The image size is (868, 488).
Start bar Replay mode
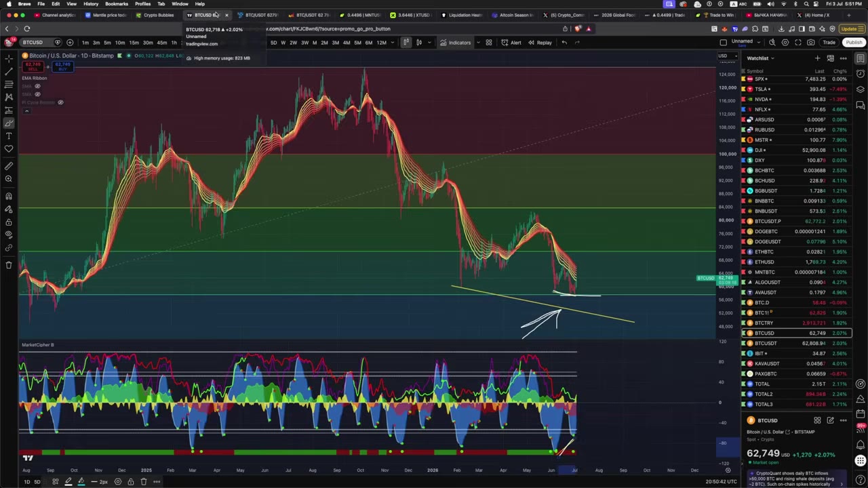540,43
